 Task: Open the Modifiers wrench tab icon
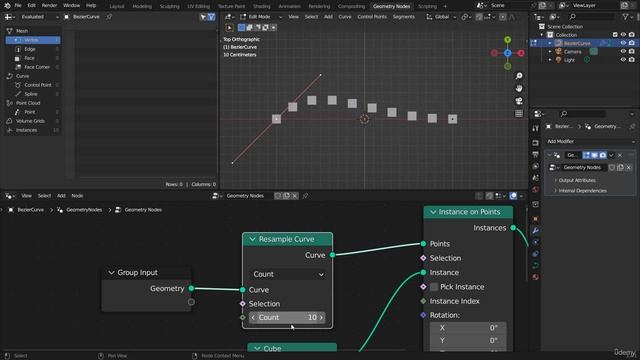pos(535,231)
